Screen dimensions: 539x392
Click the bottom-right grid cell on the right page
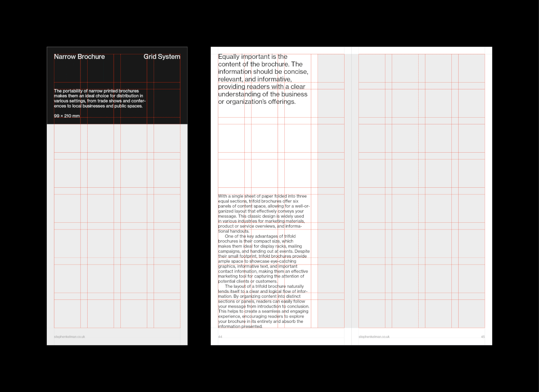click(x=471, y=313)
